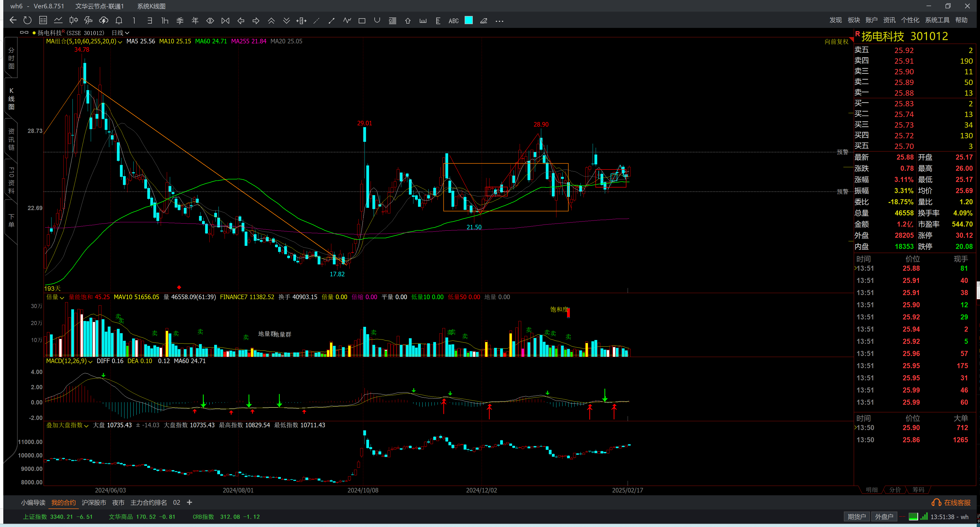Switch to 分时图 in left sidebar
The width and height of the screenshot is (980, 527).
tap(11, 58)
